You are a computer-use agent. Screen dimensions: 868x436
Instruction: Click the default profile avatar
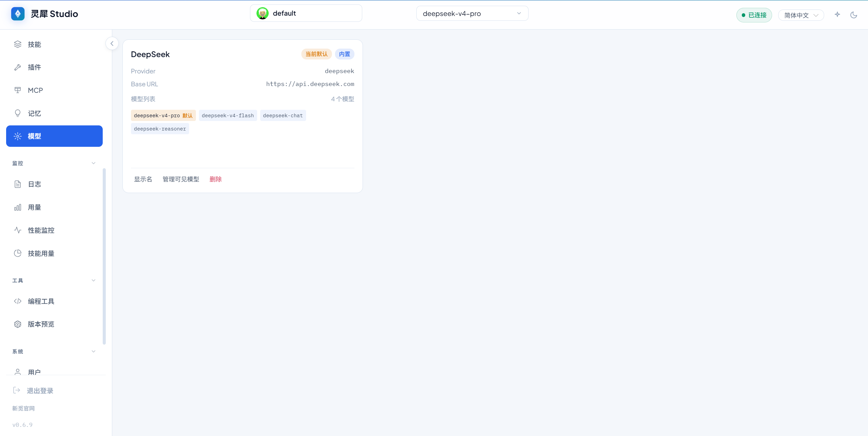point(263,13)
